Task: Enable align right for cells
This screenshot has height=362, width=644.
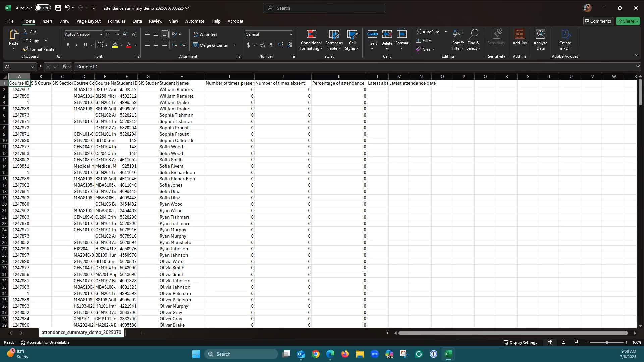Action: click(x=165, y=45)
